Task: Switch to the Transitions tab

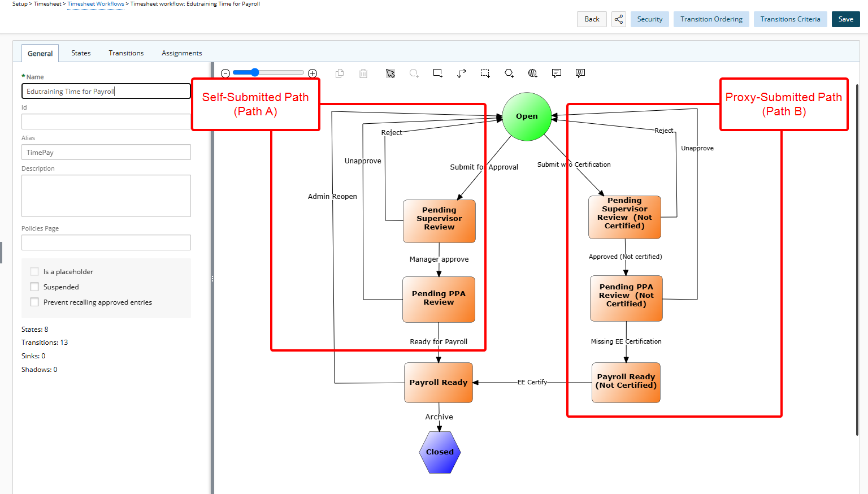Action: pyautogui.click(x=126, y=53)
